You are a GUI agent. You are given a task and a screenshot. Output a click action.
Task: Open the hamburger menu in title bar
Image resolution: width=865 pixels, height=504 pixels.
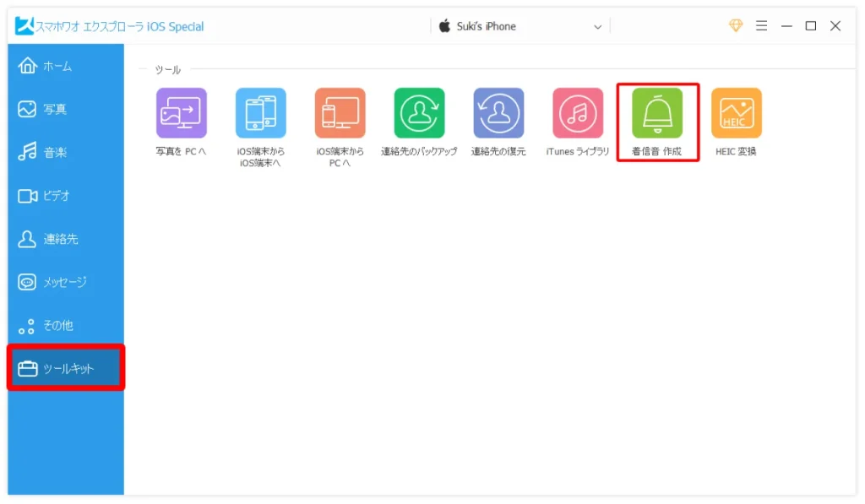761,26
